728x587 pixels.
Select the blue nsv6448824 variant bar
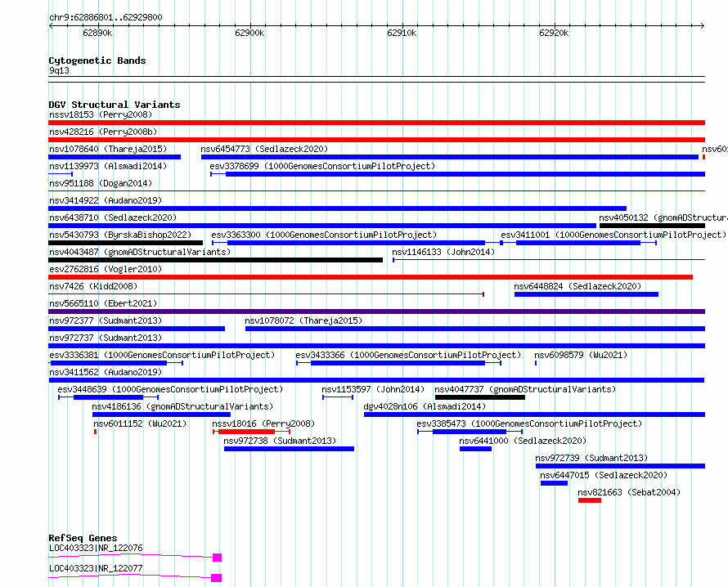(586, 294)
